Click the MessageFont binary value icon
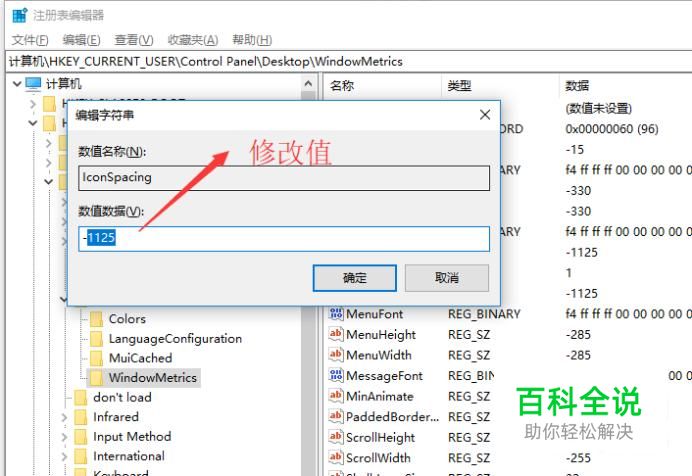Screen dimensions: 692x476 (335, 375)
